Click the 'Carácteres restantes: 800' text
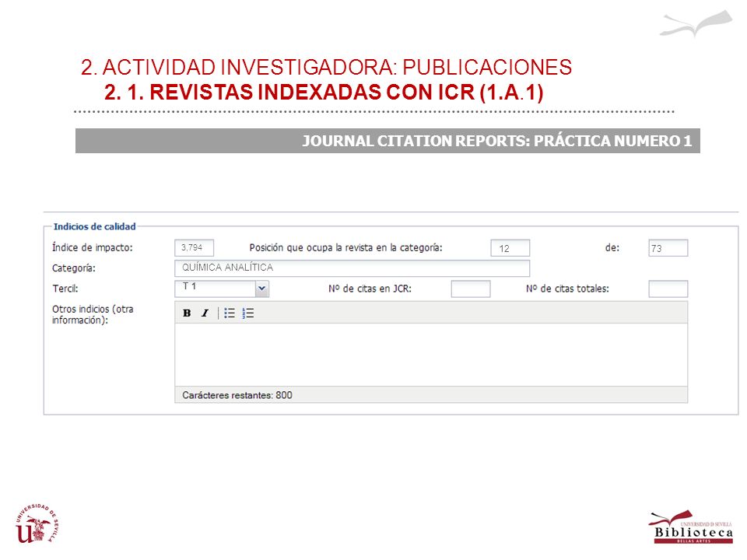747x560 pixels. (x=237, y=395)
